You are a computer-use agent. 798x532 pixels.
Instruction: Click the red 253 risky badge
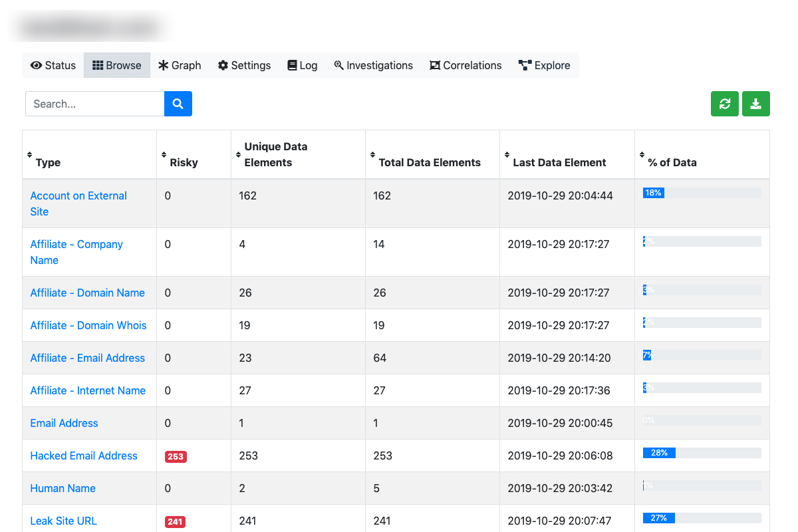[x=176, y=457]
